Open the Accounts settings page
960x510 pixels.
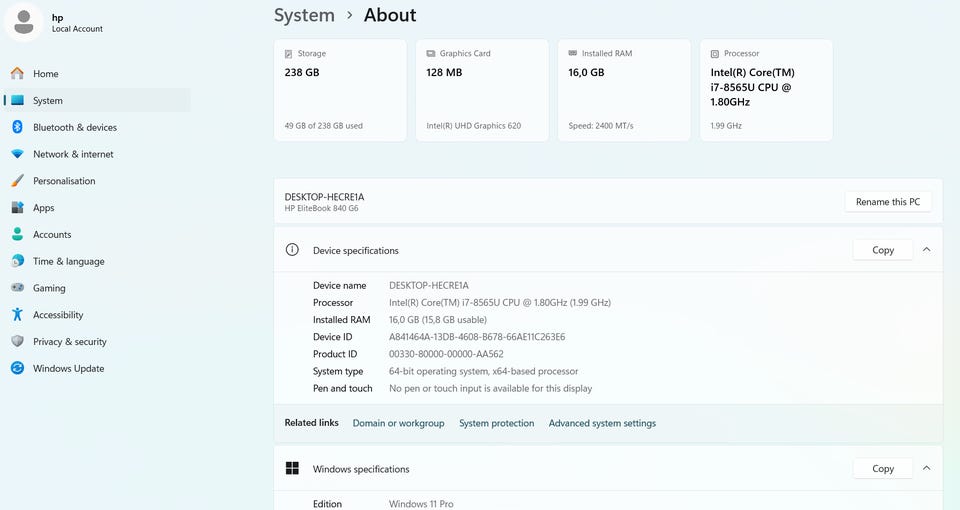[x=52, y=235]
